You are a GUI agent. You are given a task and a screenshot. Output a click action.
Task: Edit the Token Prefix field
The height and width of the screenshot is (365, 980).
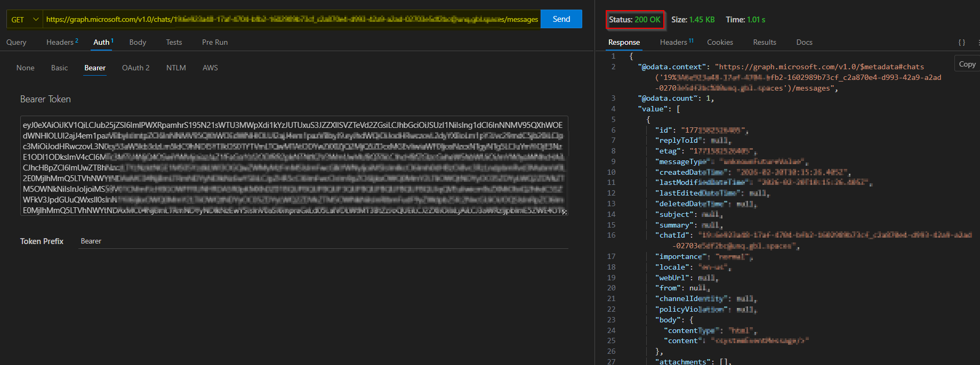click(x=323, y=241)
